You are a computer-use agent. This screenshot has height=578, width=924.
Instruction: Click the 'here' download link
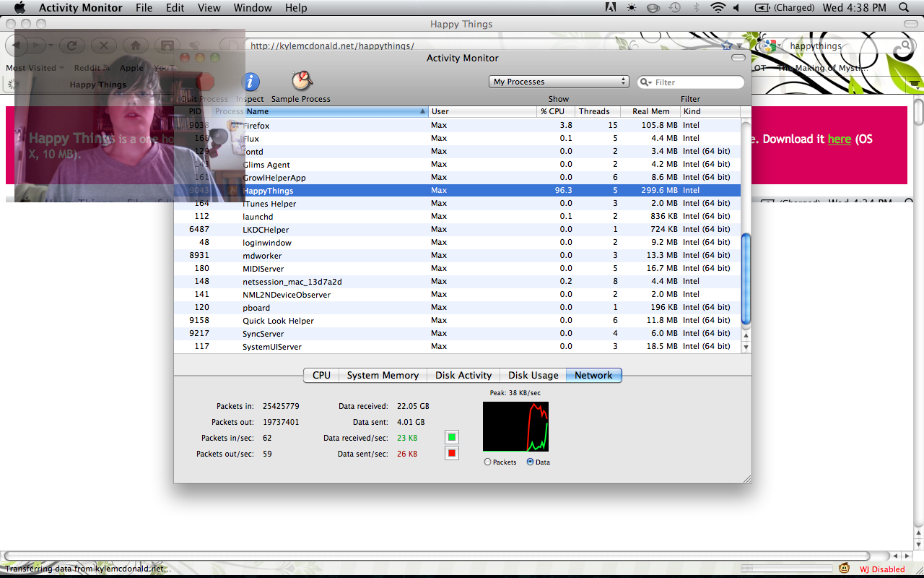(x=839, y=139)
